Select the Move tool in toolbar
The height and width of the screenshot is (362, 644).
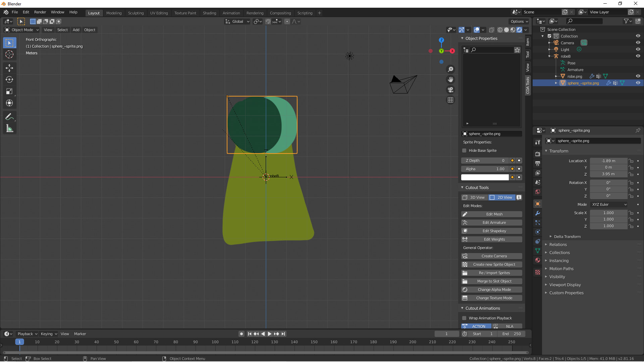pos(9,68)
